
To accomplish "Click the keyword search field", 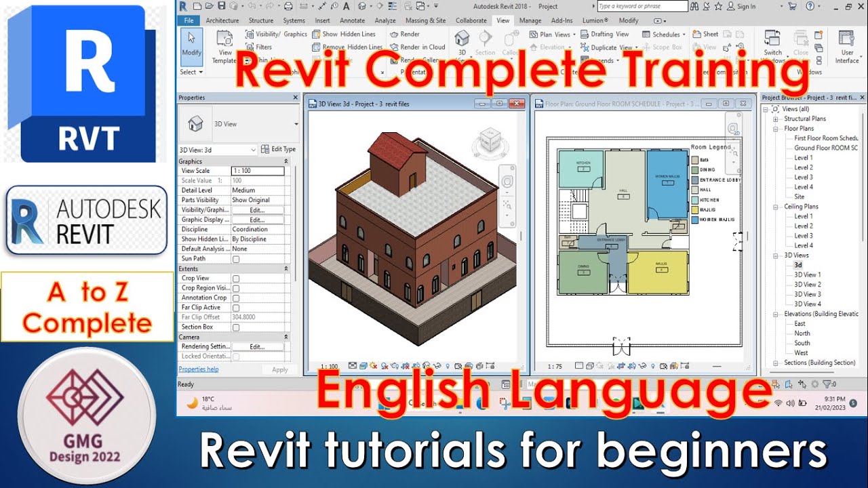I will point(642,6).
